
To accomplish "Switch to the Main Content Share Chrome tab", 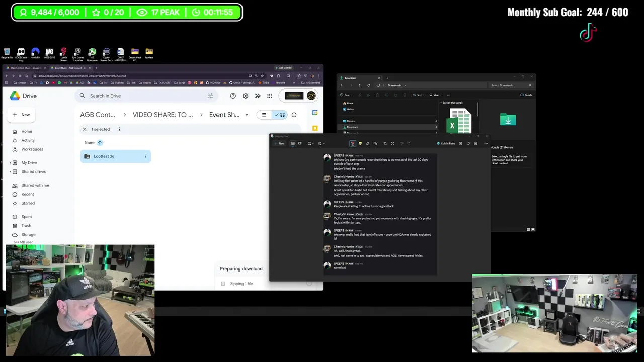I will coord(25,68).
